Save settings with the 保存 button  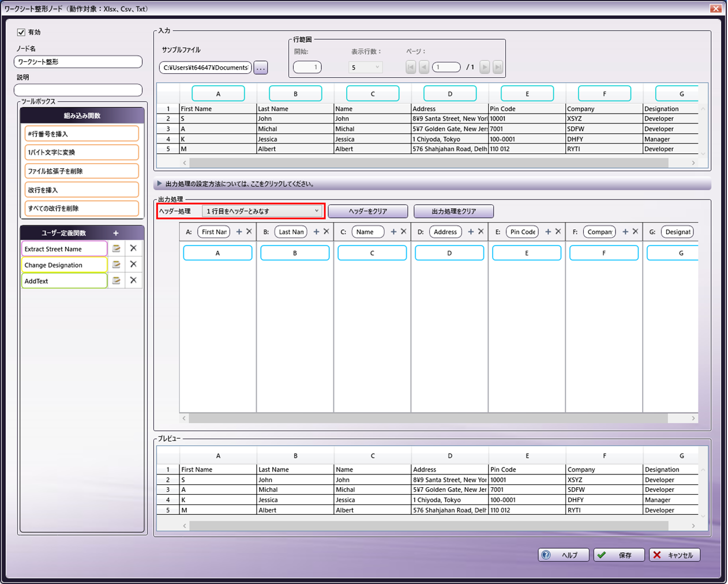click(x=619, y=555)
